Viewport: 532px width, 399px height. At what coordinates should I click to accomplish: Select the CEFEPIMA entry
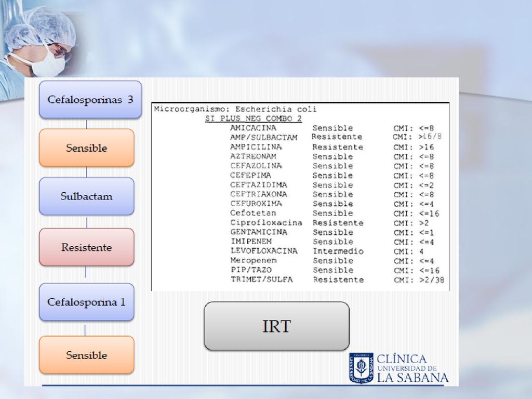click(x=250, y=176)
